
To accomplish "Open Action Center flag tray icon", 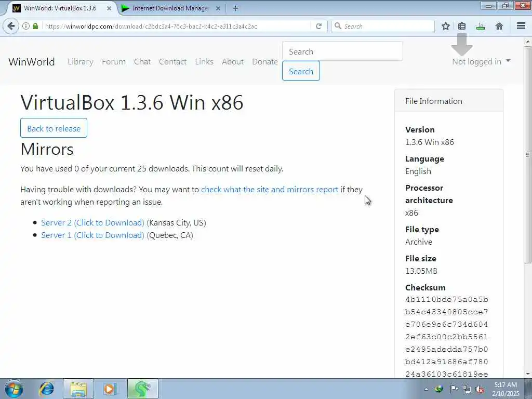I will point(454,389).
